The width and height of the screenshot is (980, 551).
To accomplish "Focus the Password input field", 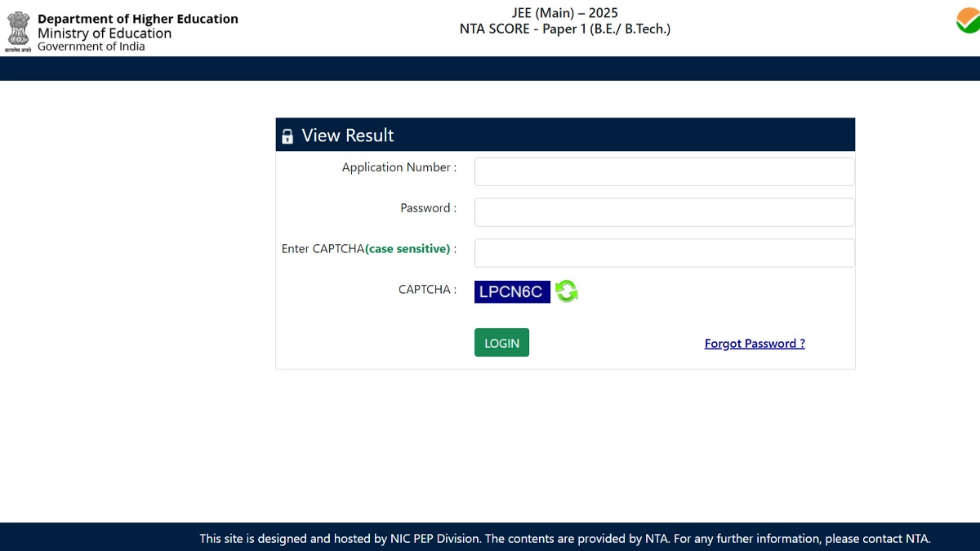I will [664, 212].
